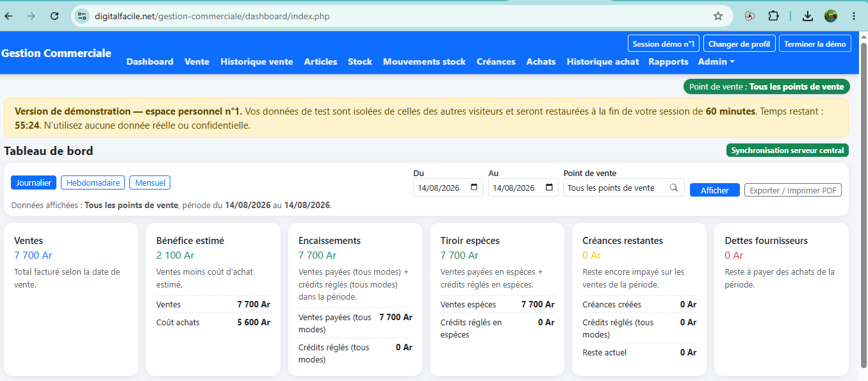Go to the Mouvements stock page

coord(424,61)
